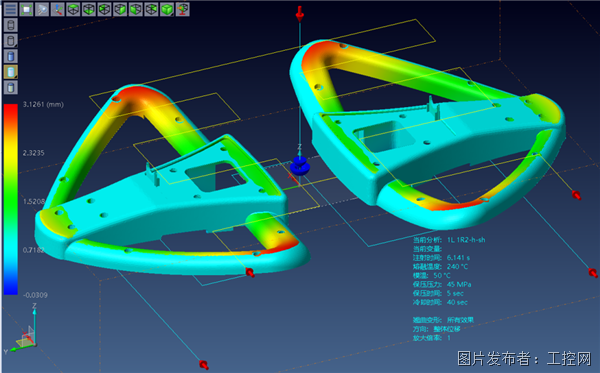Screen dimensions: 600x373
Task: Click the fit-to-window view icon
Action: 26,9
